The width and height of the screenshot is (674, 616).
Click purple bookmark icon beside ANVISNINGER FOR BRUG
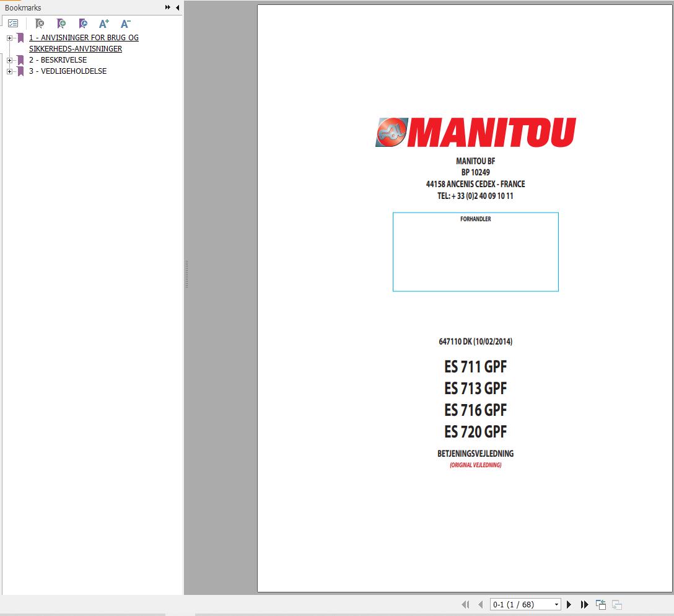point(20,38)
